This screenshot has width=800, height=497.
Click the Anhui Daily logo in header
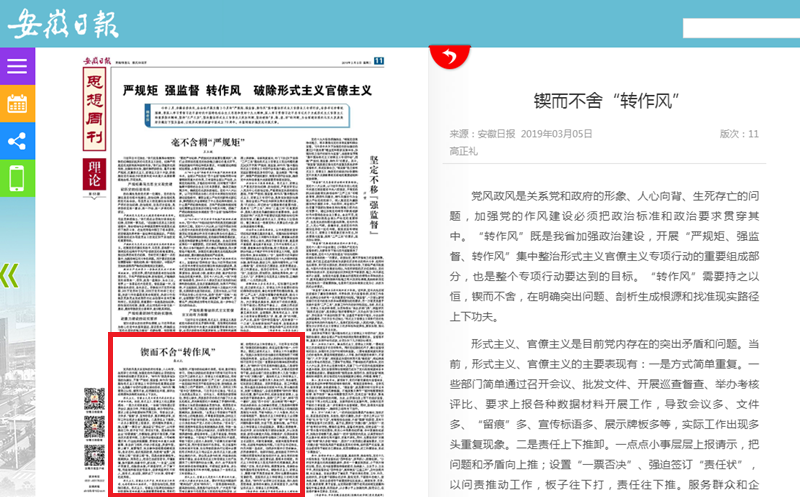coord(68,22)
